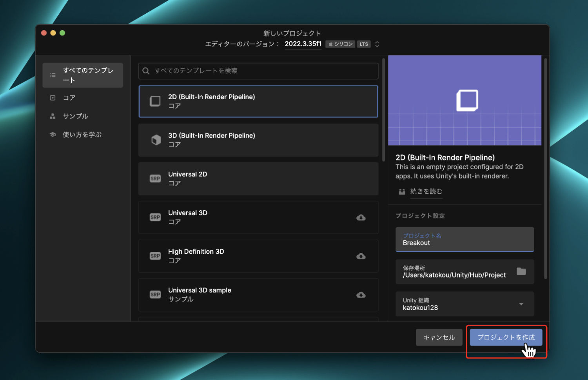Focus the すべてのテンプレートを検索 search field
Image resolution: width=588 pixels, height=380 pixels.
[258, 71]
